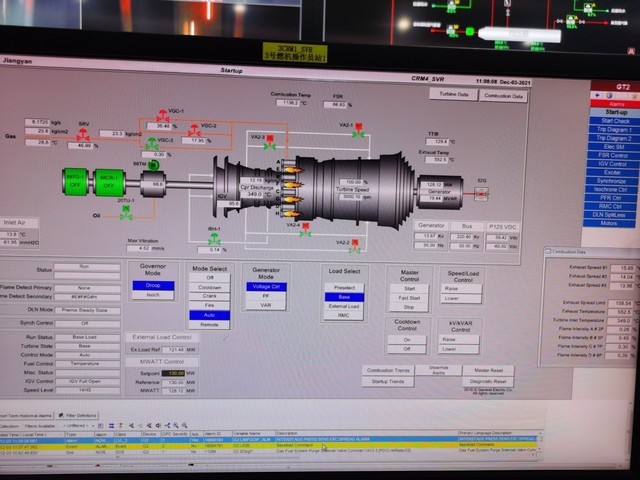Viewport: 640px width, 480px height.
Task: Choose Preselect in Load Select
Action: click(x=344, y=288)
